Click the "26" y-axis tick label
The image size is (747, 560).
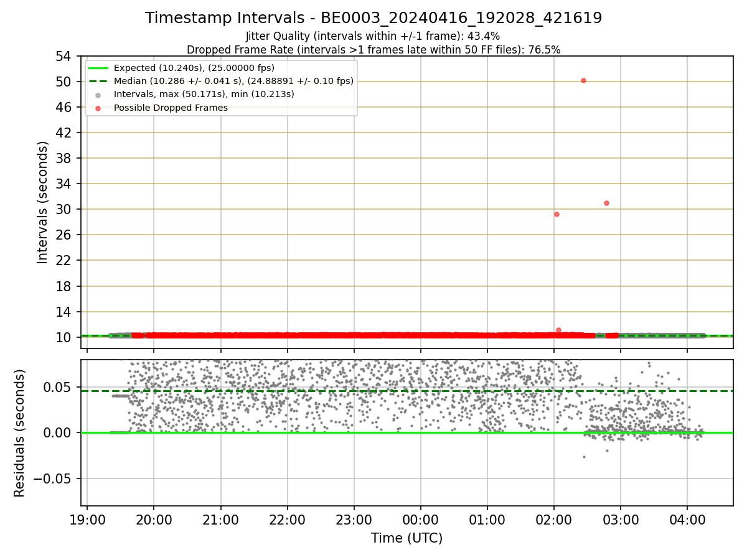click(x=64, y=235)
